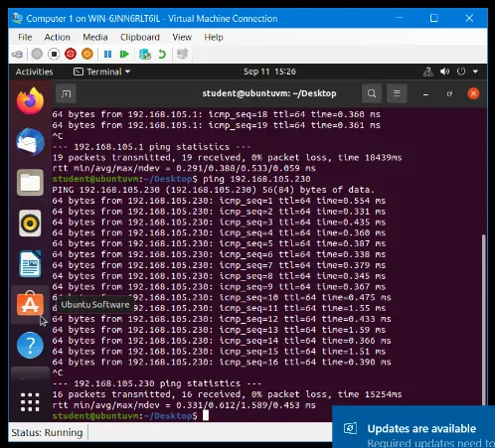Click the power icon in top bar

461,72
